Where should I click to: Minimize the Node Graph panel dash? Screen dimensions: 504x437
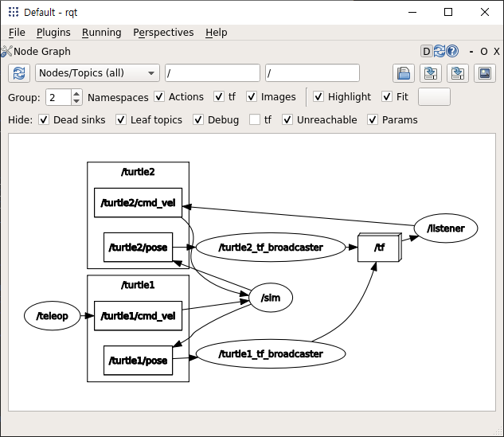coord(471,52)
